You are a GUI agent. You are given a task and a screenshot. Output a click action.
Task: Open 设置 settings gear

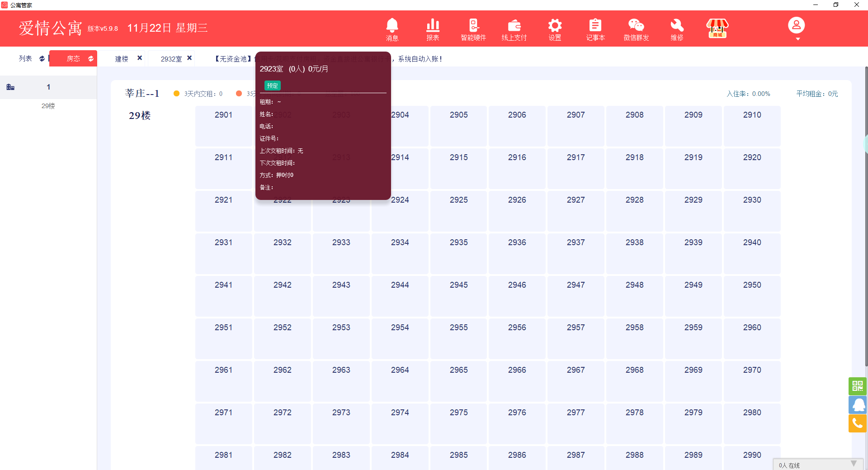pos(555,29)
